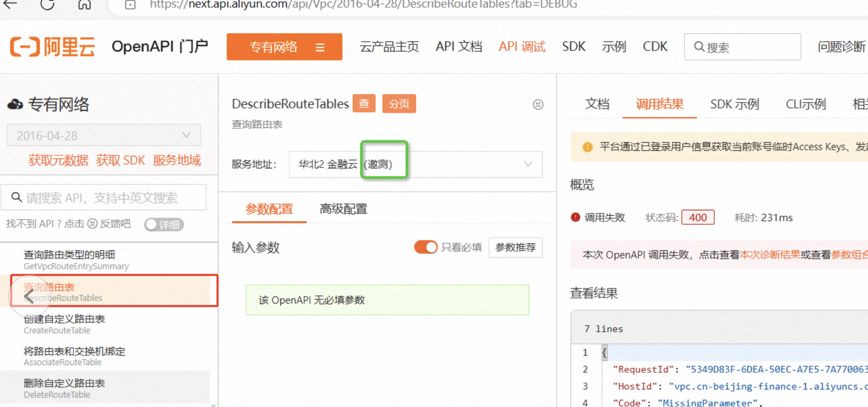Switch to the 文档 tab
Screen dimensions: 868x407
597,104
